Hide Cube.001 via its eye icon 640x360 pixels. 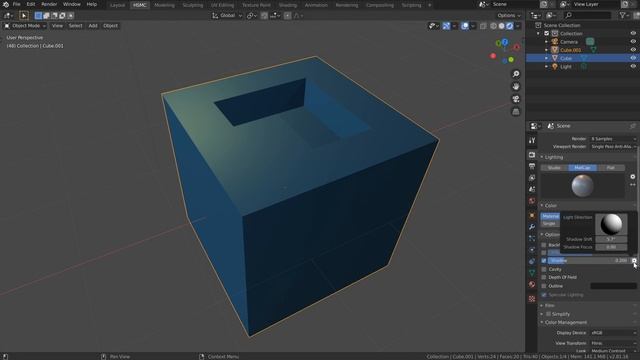(633, 50)
